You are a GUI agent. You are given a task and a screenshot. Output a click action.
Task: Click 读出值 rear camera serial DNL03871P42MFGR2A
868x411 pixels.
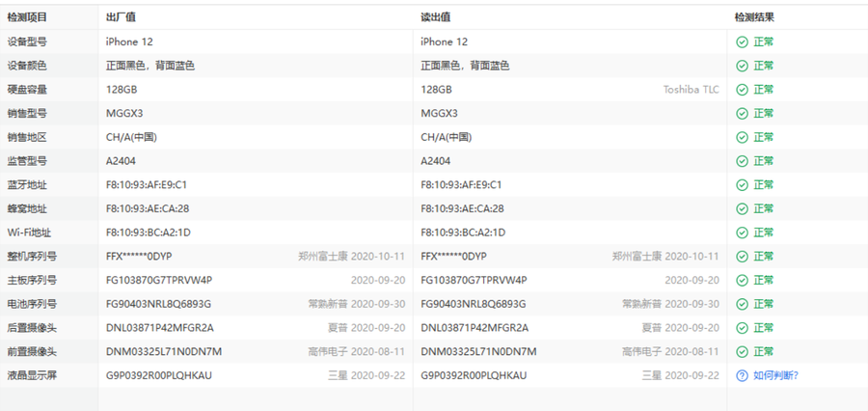click(475, 327)
